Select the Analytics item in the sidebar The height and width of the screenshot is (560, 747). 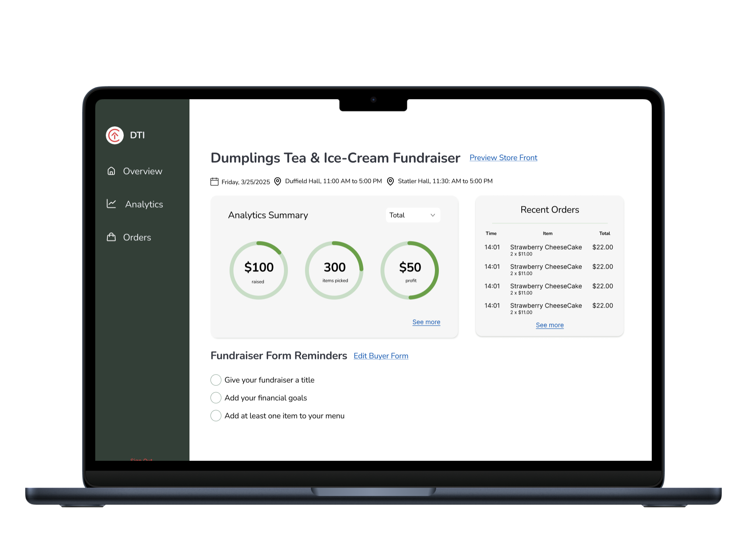tap(144, 204)
